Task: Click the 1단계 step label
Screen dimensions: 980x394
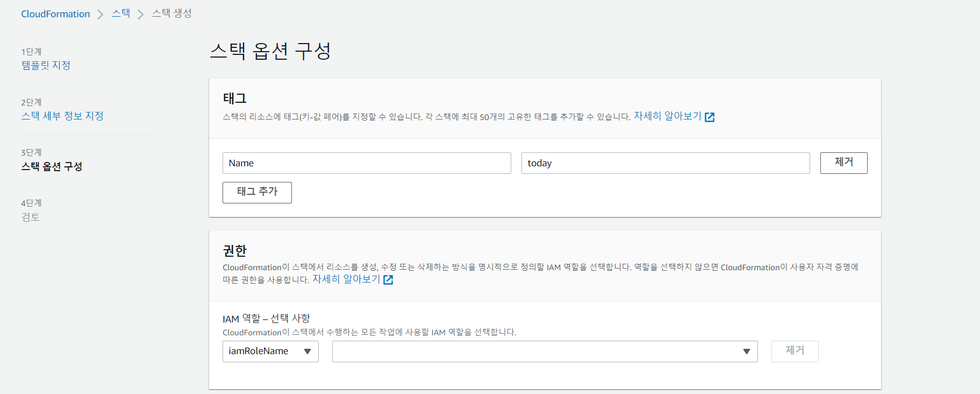Action: point(31,52)
